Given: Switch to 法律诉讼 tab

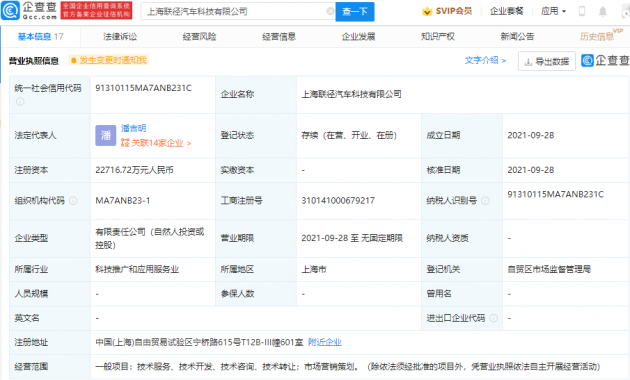Looking at the screenshot, I should [120, 37].
